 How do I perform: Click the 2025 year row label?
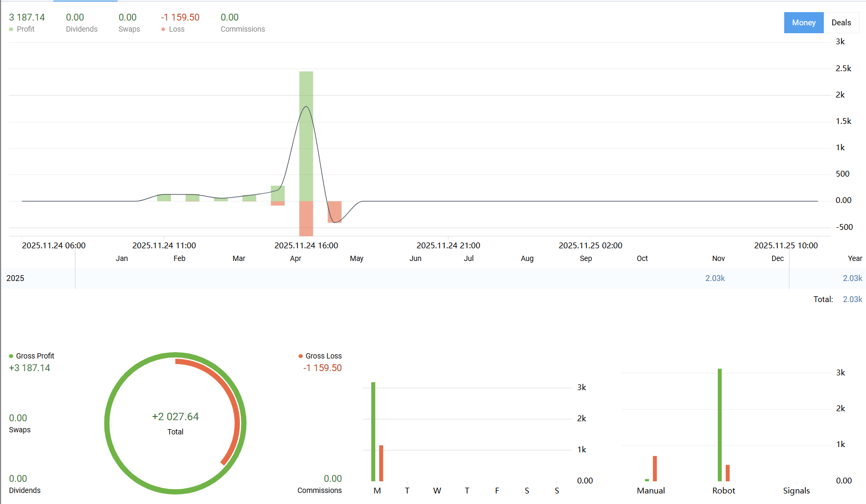[x=15, y=278]
